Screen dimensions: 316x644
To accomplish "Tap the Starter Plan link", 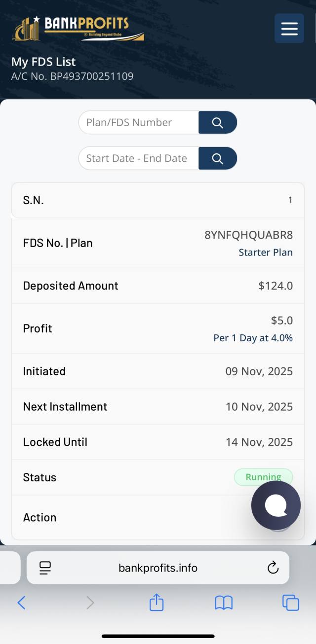I will (266, 252).
